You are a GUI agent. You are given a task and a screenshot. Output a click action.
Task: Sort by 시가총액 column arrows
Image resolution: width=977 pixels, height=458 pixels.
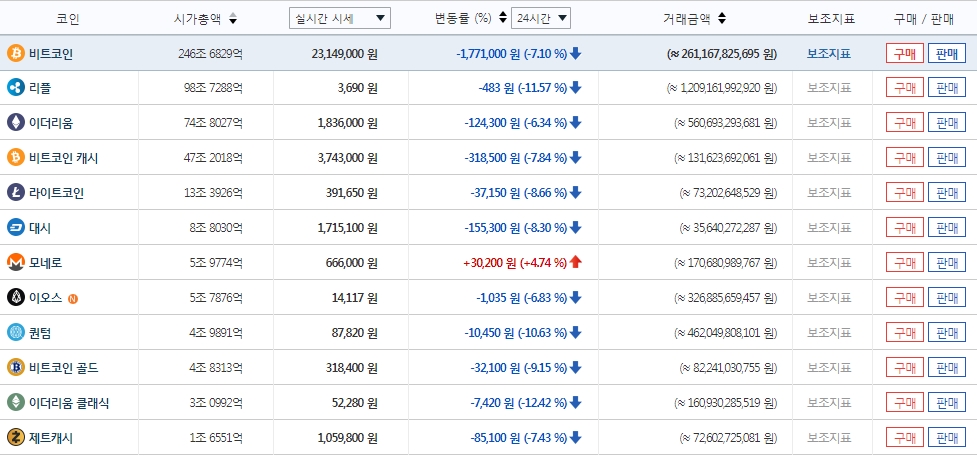point(233,19)
